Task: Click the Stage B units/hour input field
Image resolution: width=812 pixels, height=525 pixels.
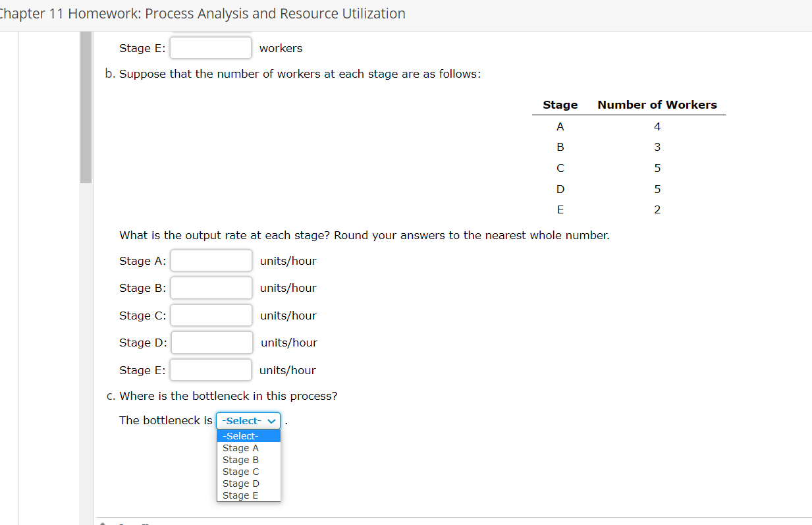Action: (x=211, y=288)
